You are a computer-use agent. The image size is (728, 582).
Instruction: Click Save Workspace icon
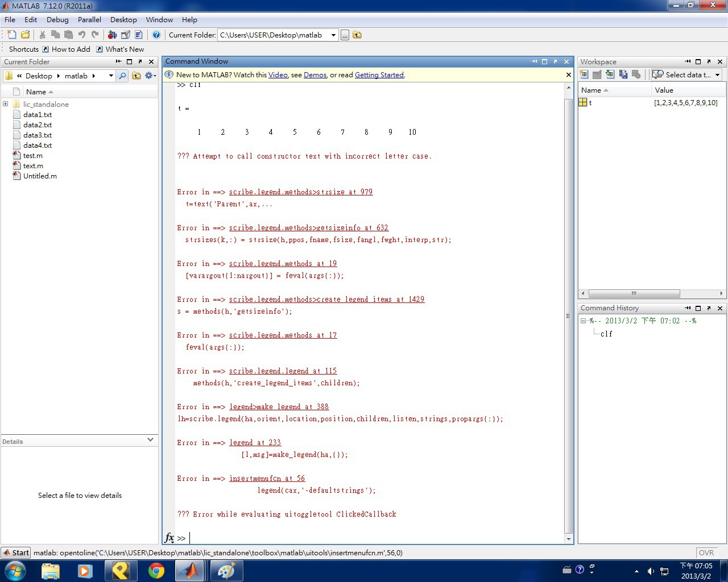coord(623,74)
